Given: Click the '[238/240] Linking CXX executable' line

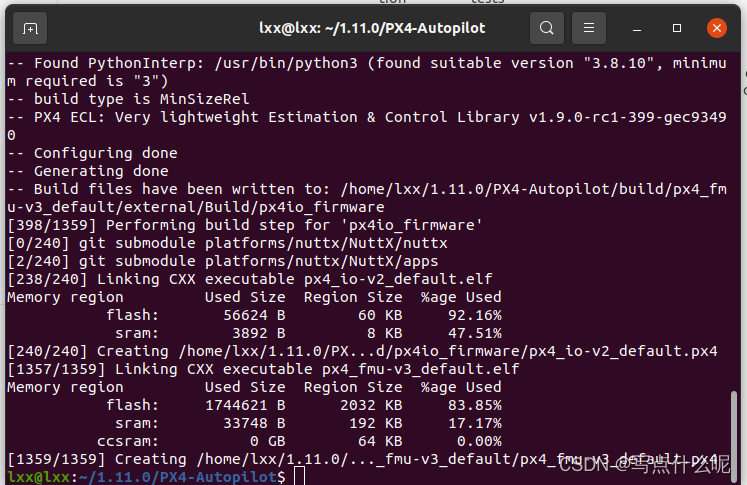Looking at the screenshot, I should [250, 279].
